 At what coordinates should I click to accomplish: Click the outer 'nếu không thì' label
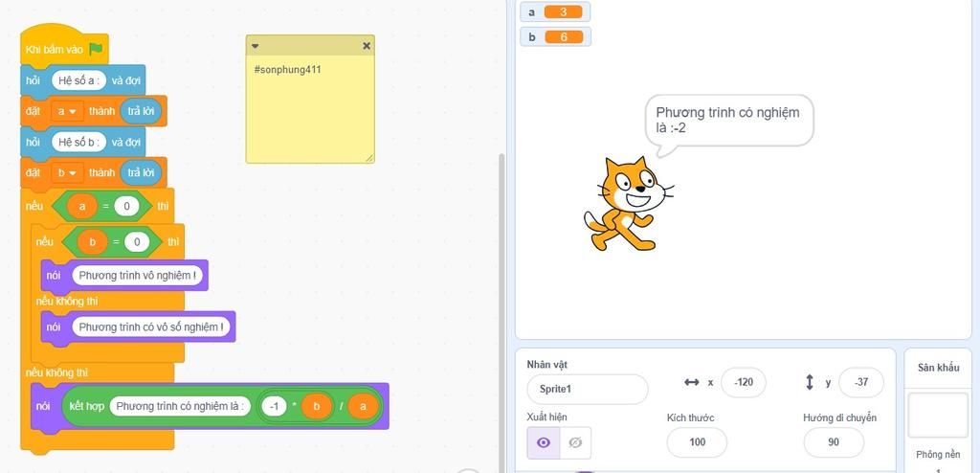point(56,372)
